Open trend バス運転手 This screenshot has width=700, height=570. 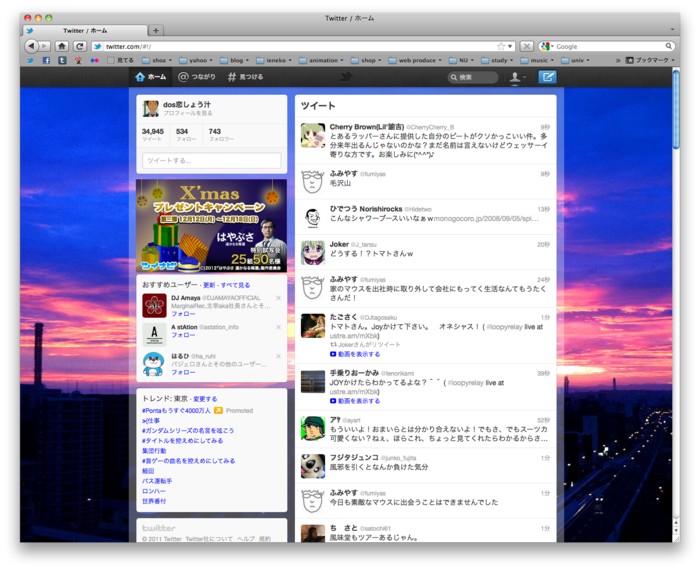(x=157, y=481)
